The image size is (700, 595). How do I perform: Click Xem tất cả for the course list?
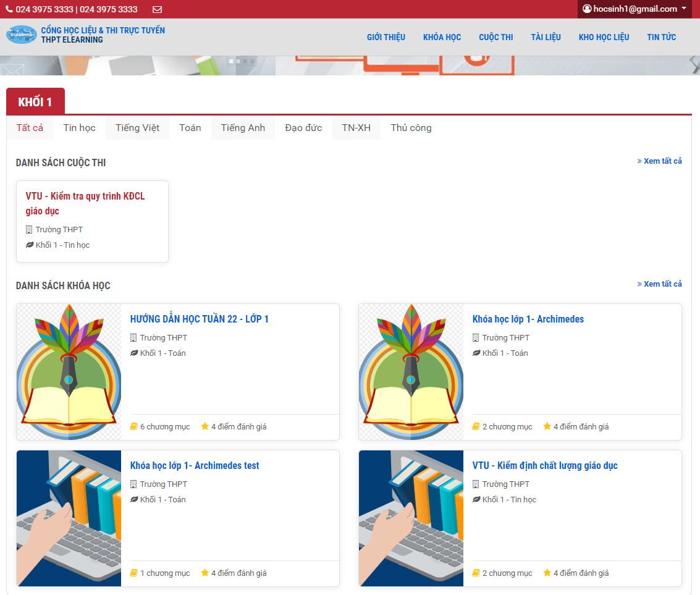659,284
